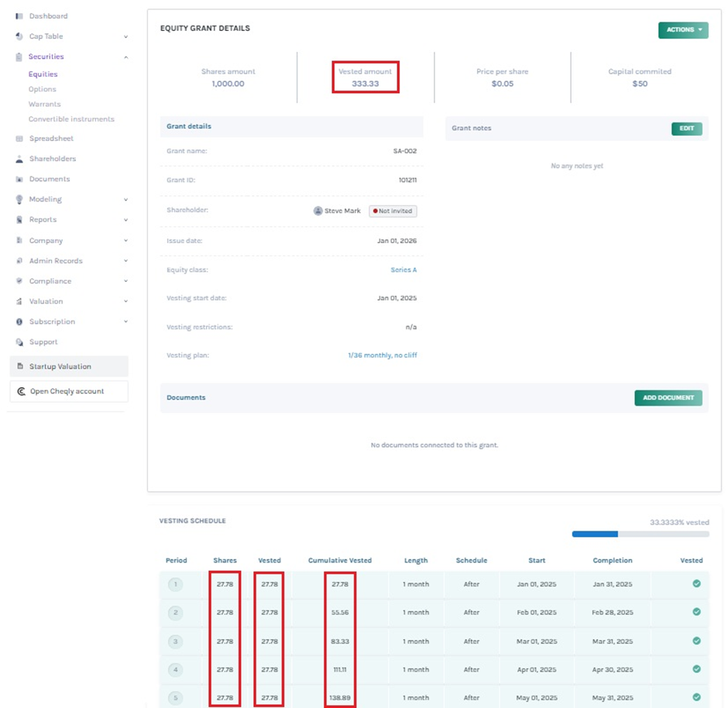Image resolution: width=728 pixels, height=708 pixels.
Task: Open the Actions dropdown
Action: [682, 30]
